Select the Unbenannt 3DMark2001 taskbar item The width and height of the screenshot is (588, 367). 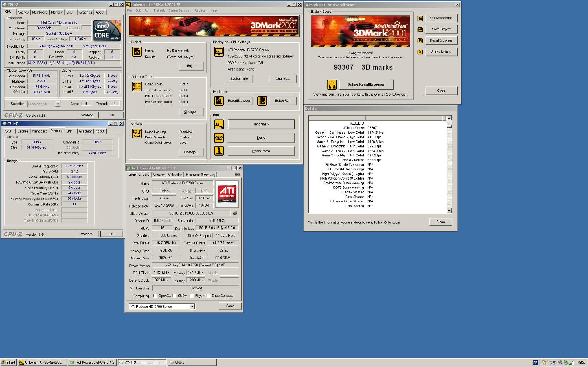pyautogui.click(x=42, y=362)
